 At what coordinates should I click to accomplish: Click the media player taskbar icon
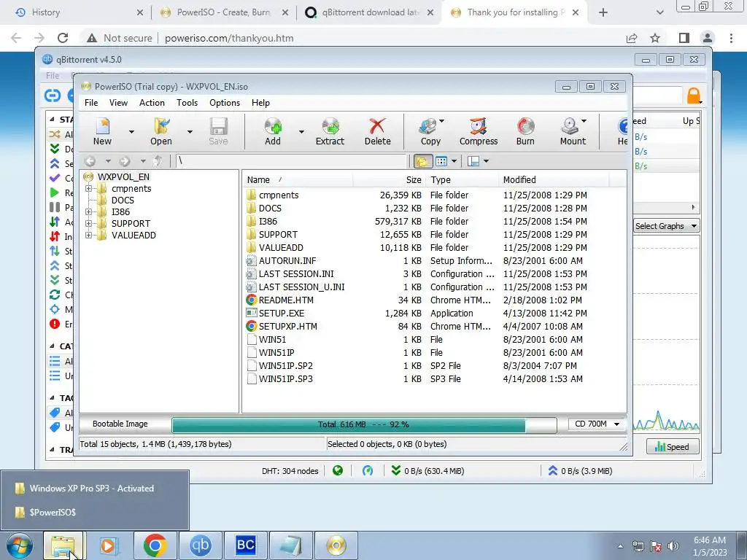(x=109, y=545)
